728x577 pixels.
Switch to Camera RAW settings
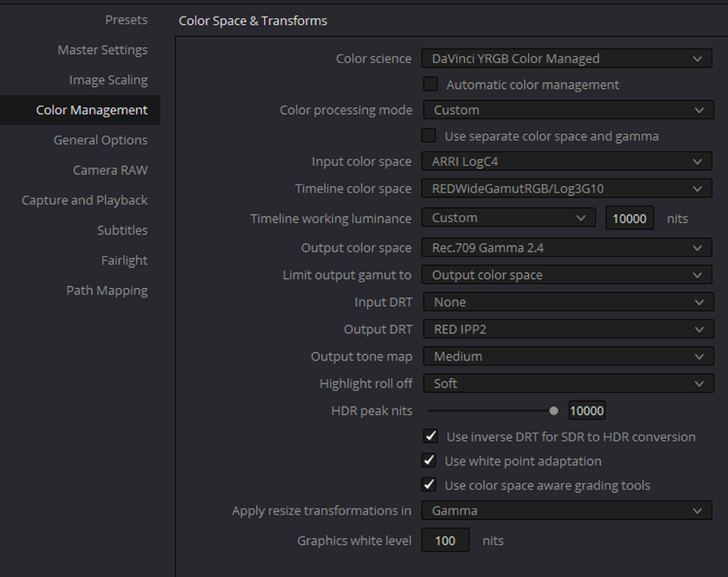(110, 170)
